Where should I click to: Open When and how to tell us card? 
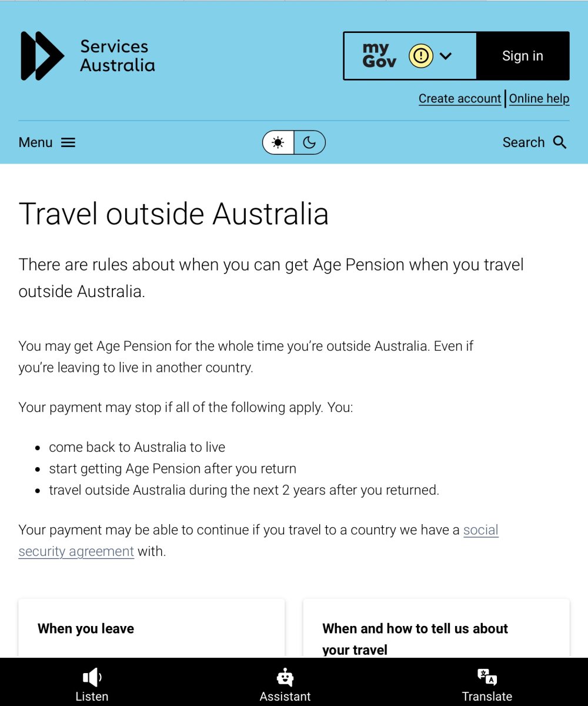tap(436, 628)
